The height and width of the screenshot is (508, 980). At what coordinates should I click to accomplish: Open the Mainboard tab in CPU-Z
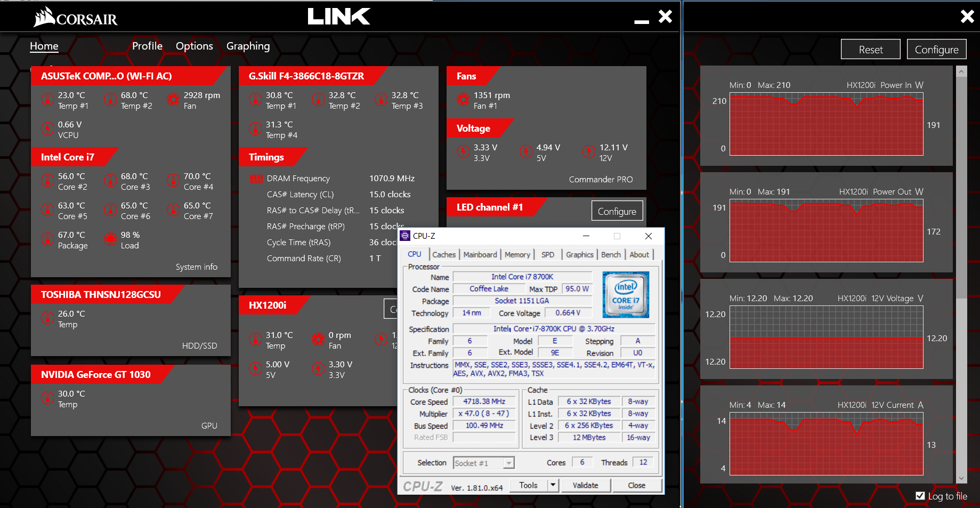[x=480, y=255]
